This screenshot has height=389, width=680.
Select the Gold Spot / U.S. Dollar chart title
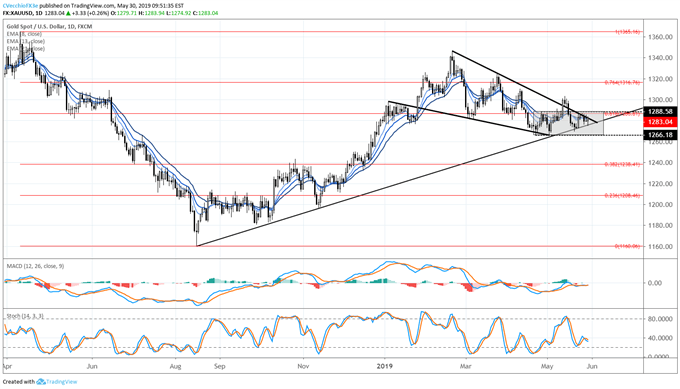pos(49,27)
